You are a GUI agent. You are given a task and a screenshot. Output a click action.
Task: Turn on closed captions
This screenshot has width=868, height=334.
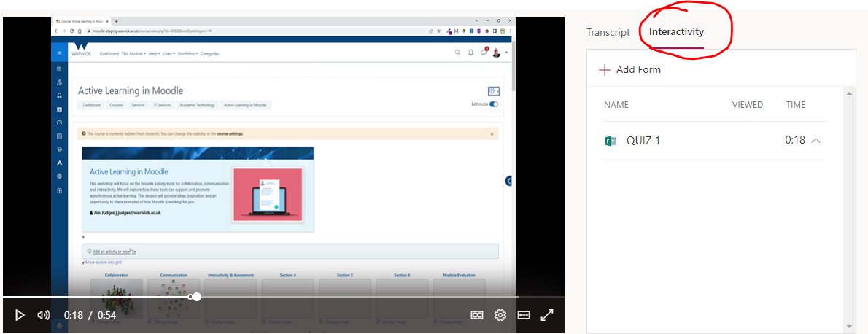476,315
